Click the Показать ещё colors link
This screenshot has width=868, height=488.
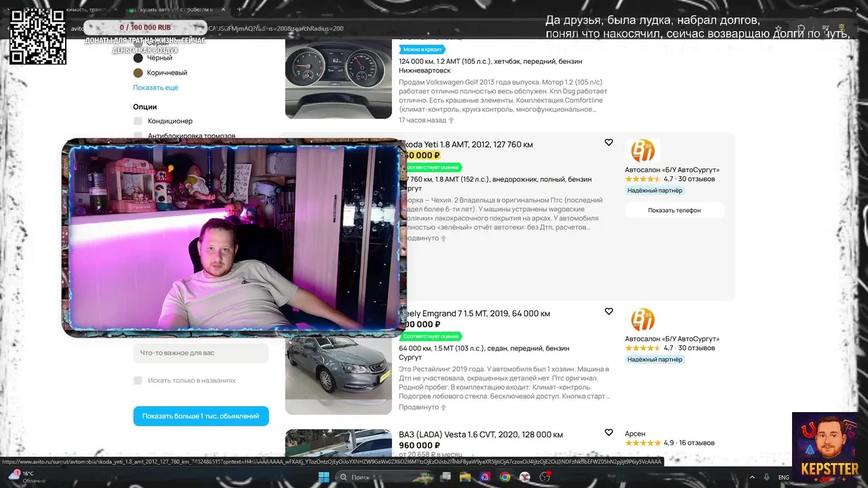click(x=155, y=87)
